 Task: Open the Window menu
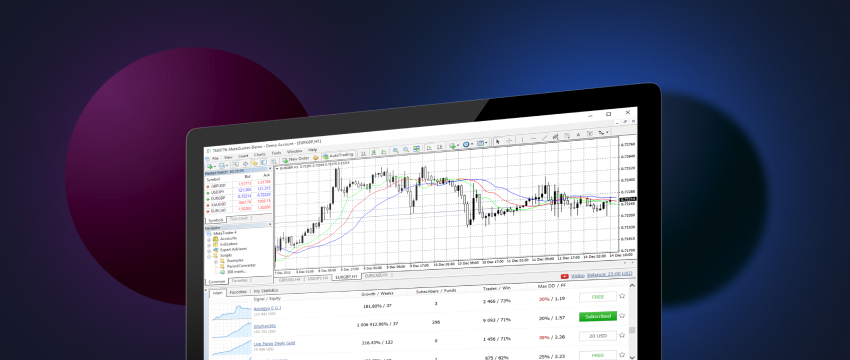pos(294,151)
